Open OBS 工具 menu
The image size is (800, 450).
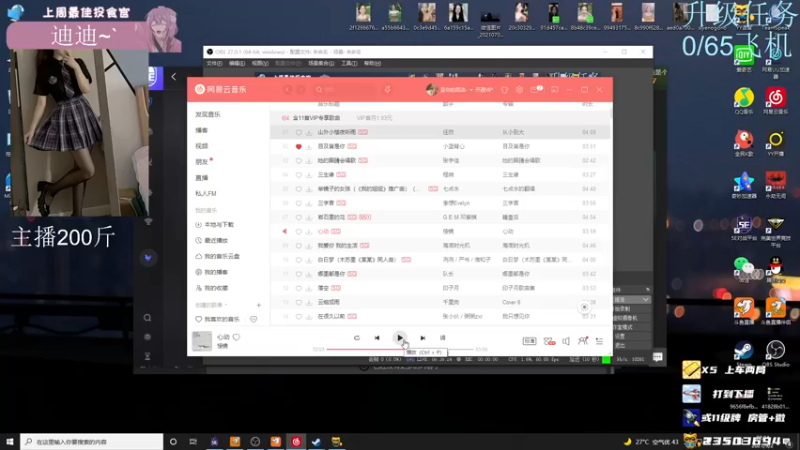coord(349,63)
